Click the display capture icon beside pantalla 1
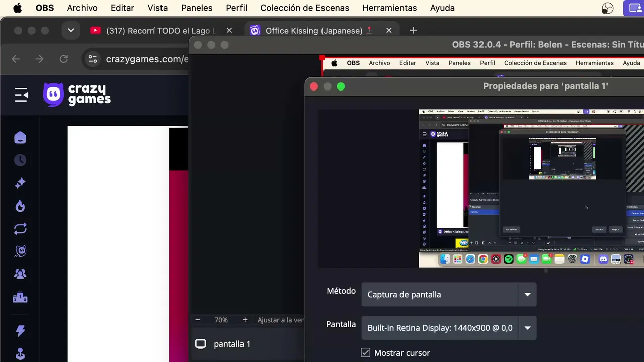 click(201, 344)
